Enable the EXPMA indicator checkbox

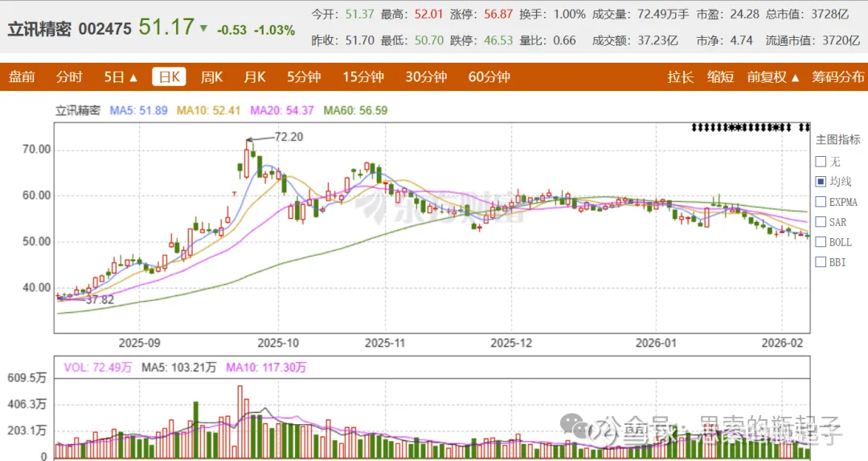pyautogui.click(x=821, y=202)
